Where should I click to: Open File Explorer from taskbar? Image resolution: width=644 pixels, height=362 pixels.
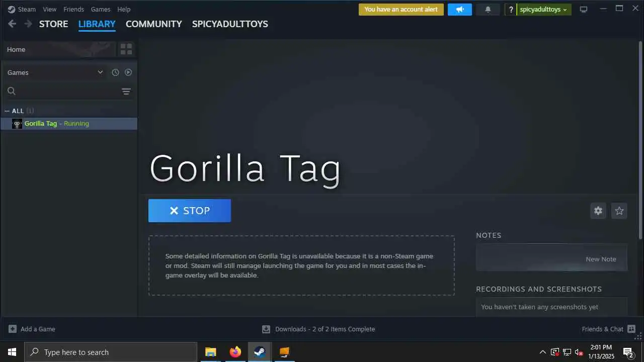point(210,352)
